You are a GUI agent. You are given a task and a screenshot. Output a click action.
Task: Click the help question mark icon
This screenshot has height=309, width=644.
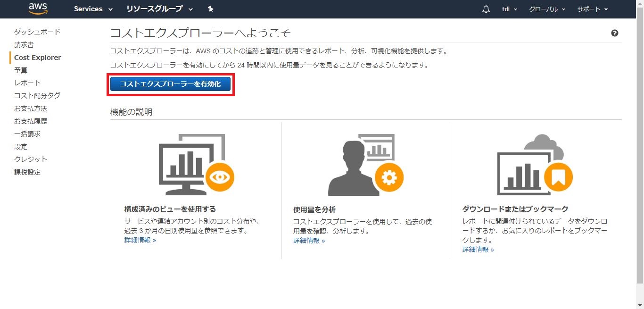pos(614,33)
